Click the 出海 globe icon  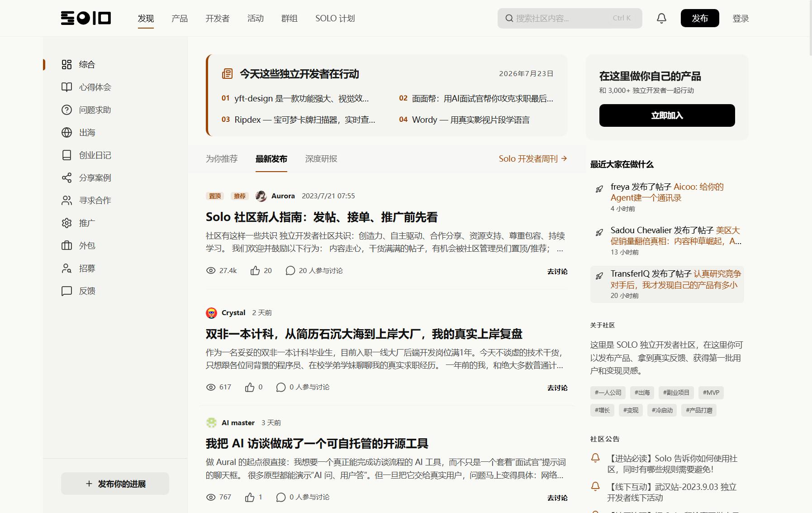pos(66,132)
